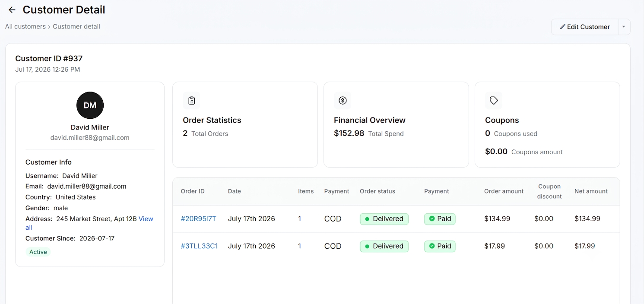The image size is (644, 304).
Task: Select the Customer Detail page title
Action: click(x=64, y=9)
